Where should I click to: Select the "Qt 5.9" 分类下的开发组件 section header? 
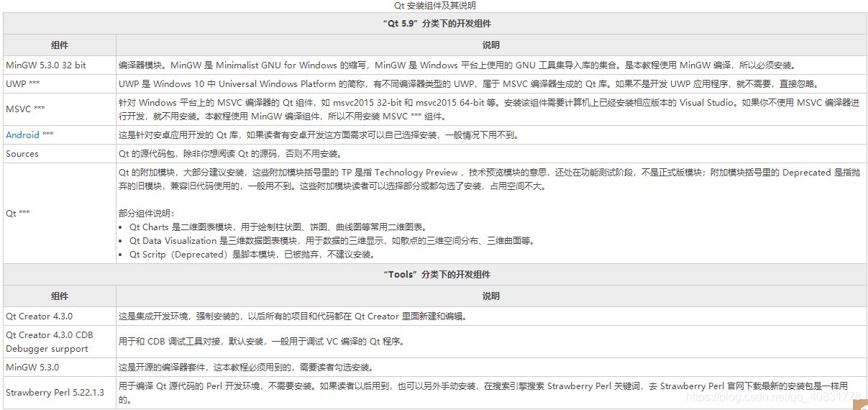436,24
